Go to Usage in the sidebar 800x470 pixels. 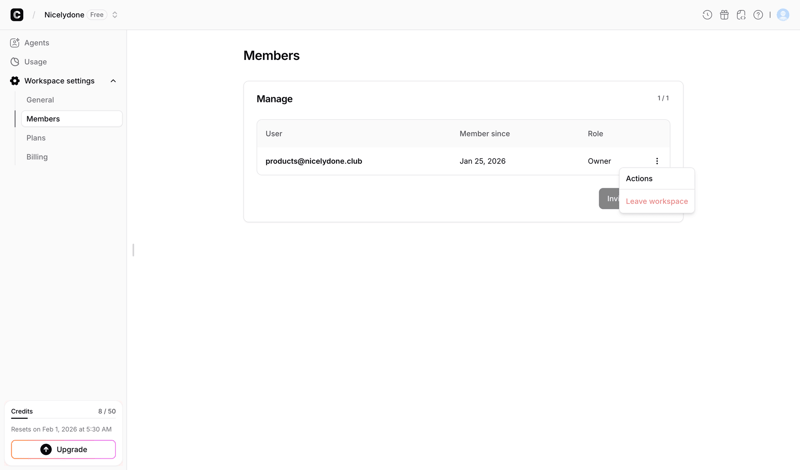point(35,62)
